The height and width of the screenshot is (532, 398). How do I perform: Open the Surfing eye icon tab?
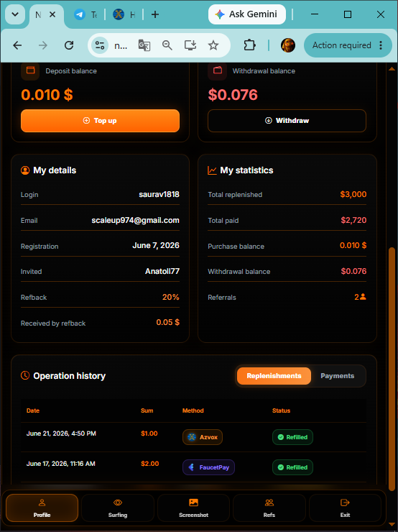coord(118,508)
